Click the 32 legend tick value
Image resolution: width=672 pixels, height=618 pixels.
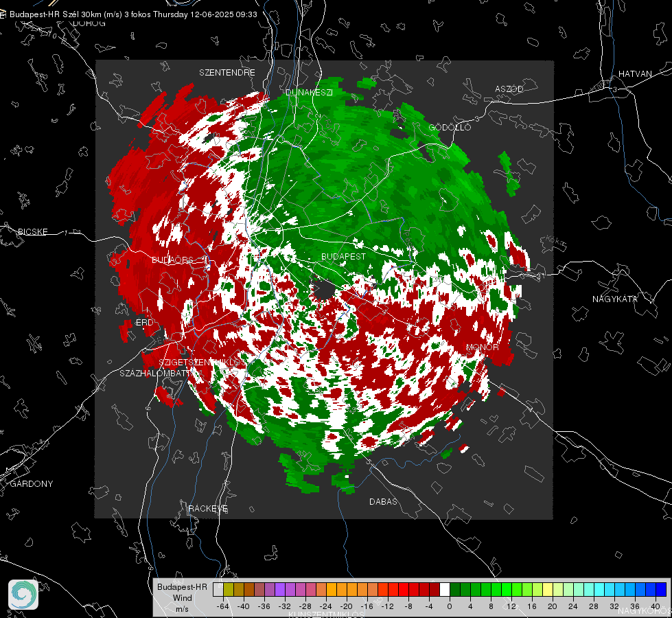tap(614, 606)
